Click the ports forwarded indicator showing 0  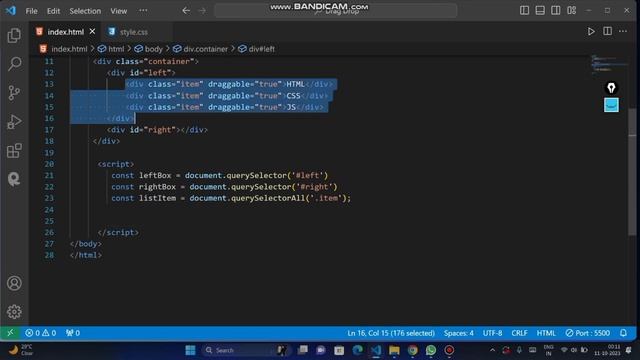73,333
